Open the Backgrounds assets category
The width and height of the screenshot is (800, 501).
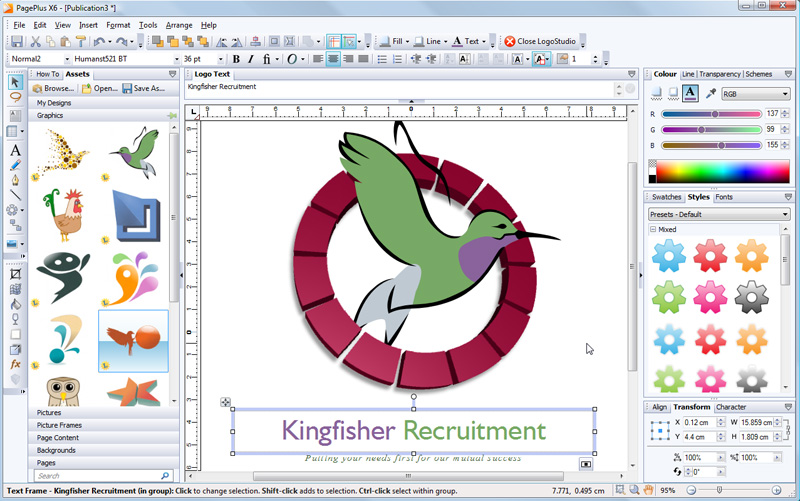click(104, 450)
